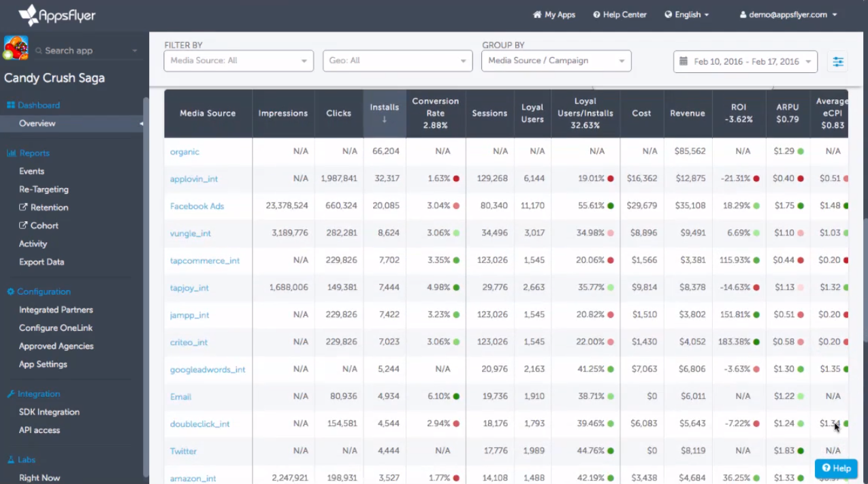The image size is (868, 484).
Task: Select Export Data in sidebar
Action: [x=42, y=262]
